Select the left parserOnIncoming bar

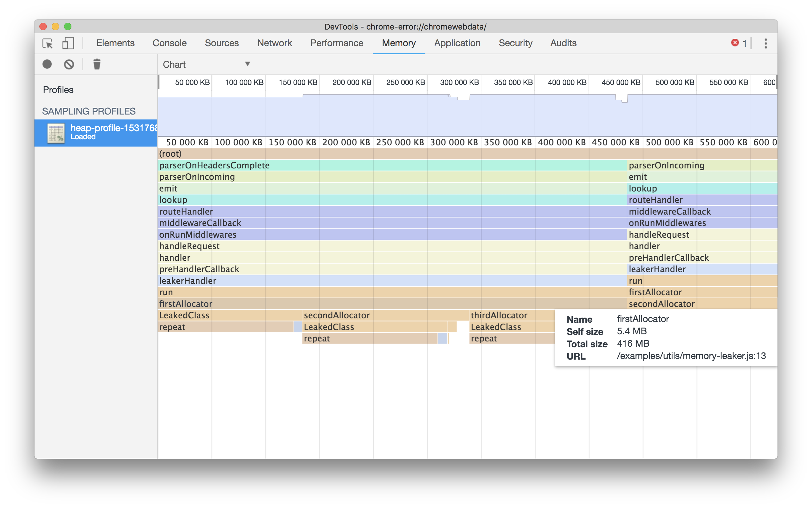click(392, 177)
